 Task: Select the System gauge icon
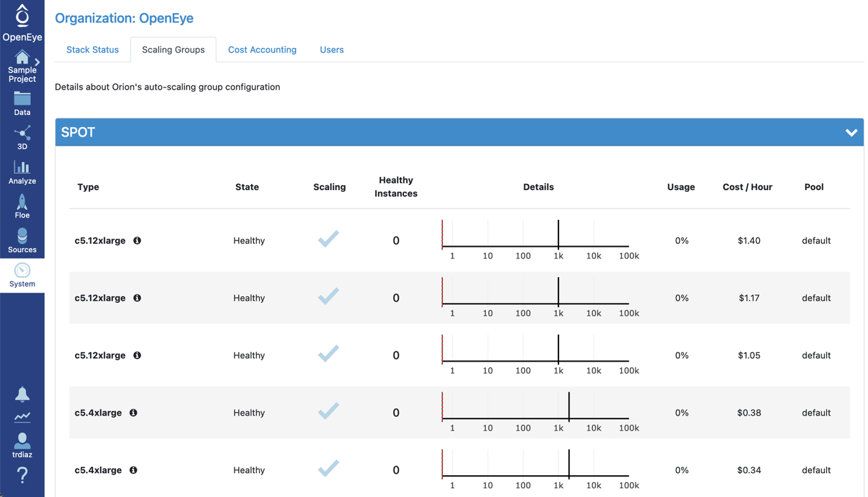[22, 270]
